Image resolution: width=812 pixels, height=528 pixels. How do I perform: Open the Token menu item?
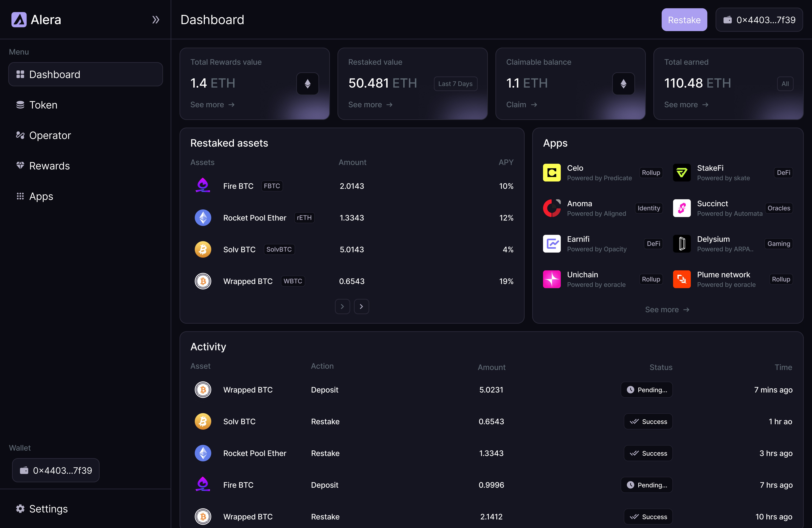pos(43,105)
